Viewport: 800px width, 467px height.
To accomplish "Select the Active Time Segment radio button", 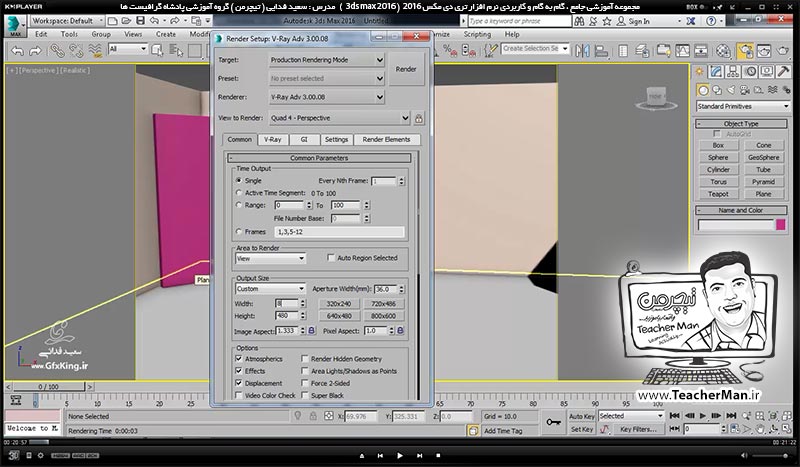I will [239, 193].
